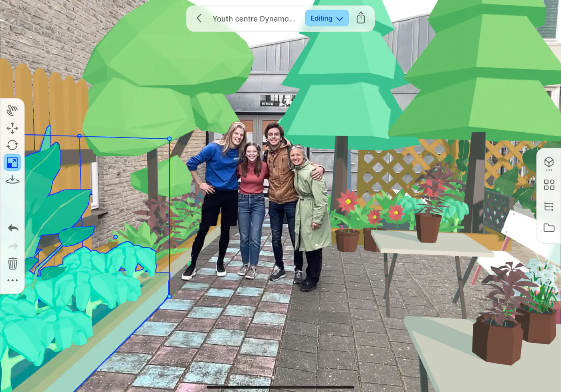Screen dimensions: 561x392
Task: Open the 3D object cube library
Action: tap(549, 163)
